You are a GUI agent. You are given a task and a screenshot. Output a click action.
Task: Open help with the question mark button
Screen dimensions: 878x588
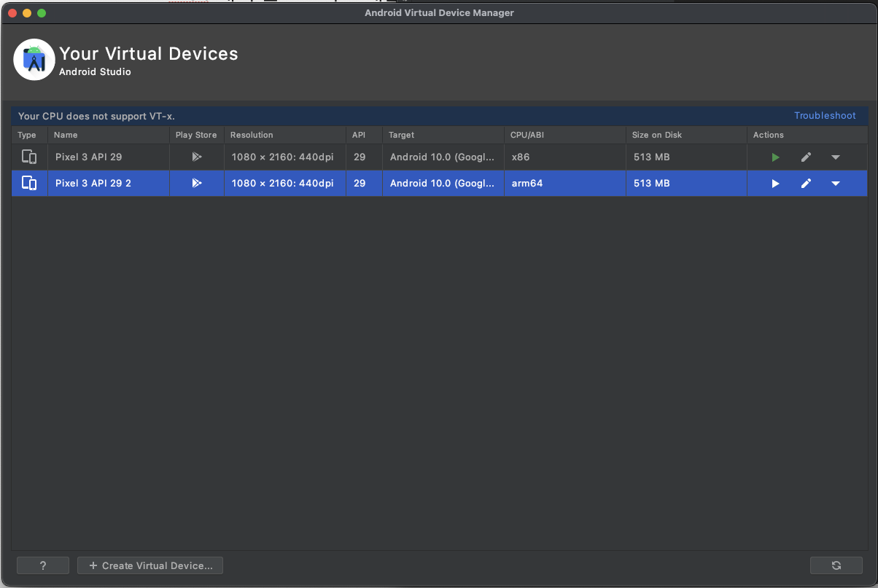click(x=43, y=565)
